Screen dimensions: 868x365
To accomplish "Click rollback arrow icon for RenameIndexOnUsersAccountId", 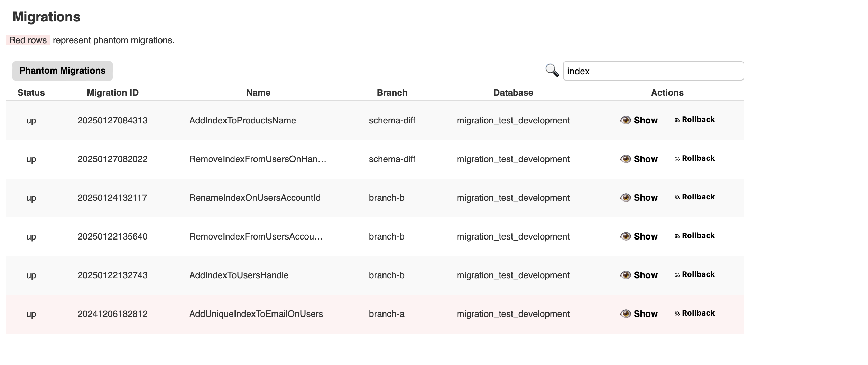I will [677, 197].
